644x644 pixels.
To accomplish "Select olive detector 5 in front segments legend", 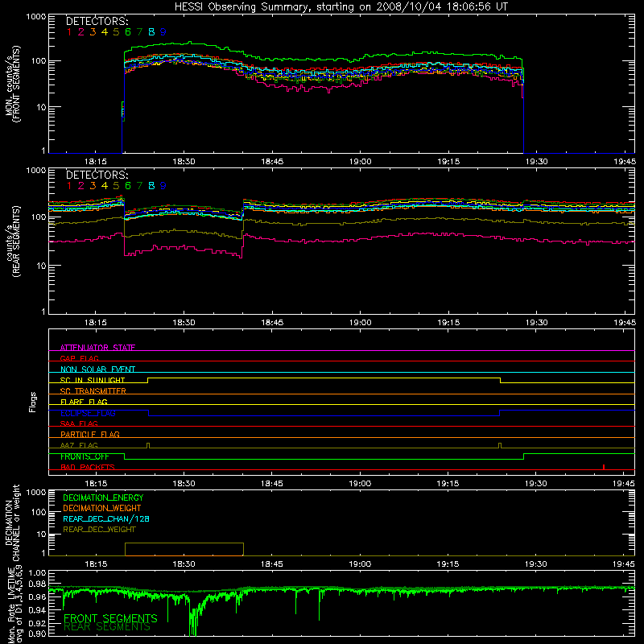I will pyautogui.click(x=116, y=32).
